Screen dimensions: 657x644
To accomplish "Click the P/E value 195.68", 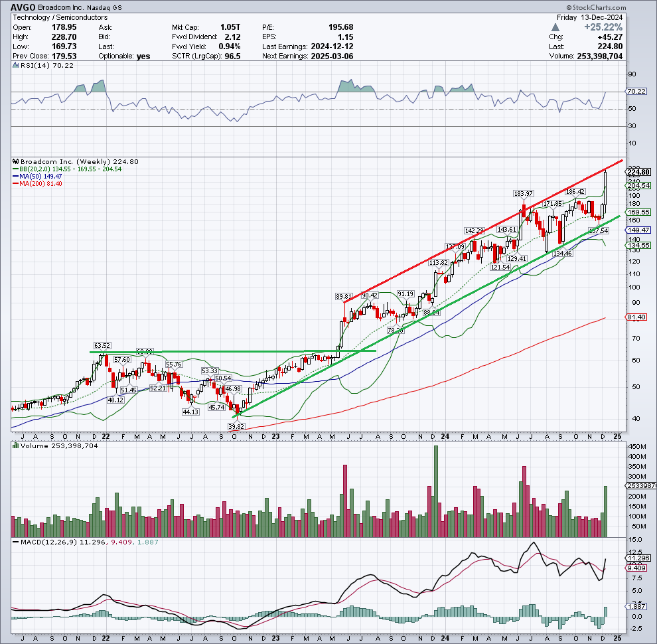I will pyautogui.click(x=341, y=27).
